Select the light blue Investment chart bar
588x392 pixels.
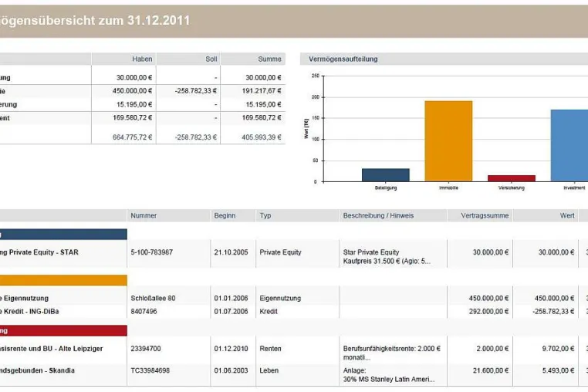tap(569, 146)
